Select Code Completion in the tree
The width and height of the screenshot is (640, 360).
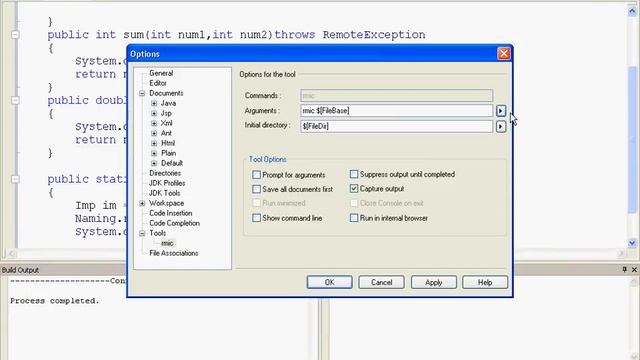[175, 223]
